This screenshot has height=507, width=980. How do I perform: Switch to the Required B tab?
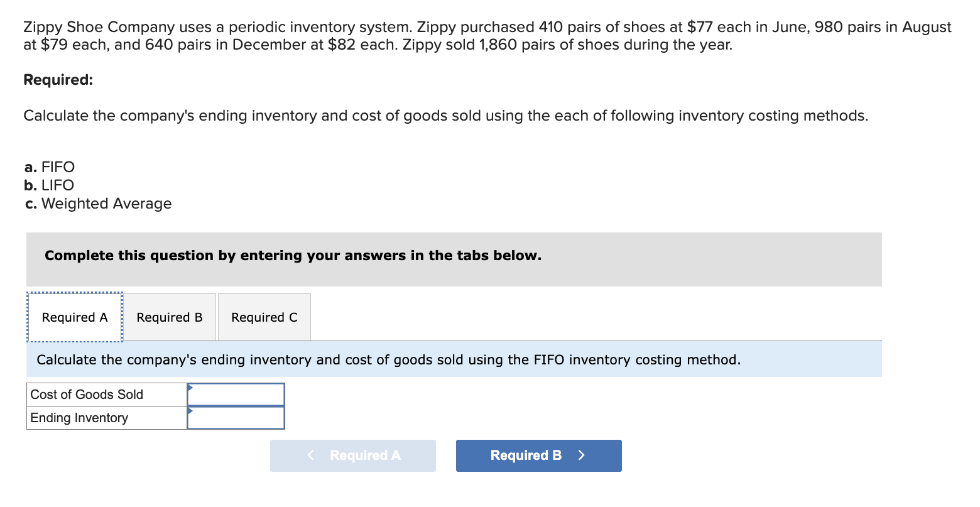click(169, 317)
